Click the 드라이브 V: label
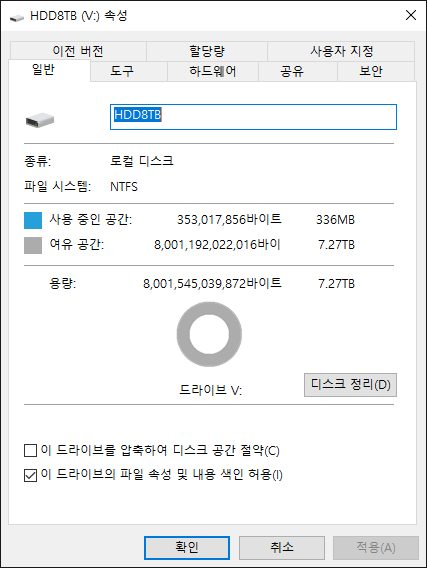Screen dimensions: 427x568 210,390
